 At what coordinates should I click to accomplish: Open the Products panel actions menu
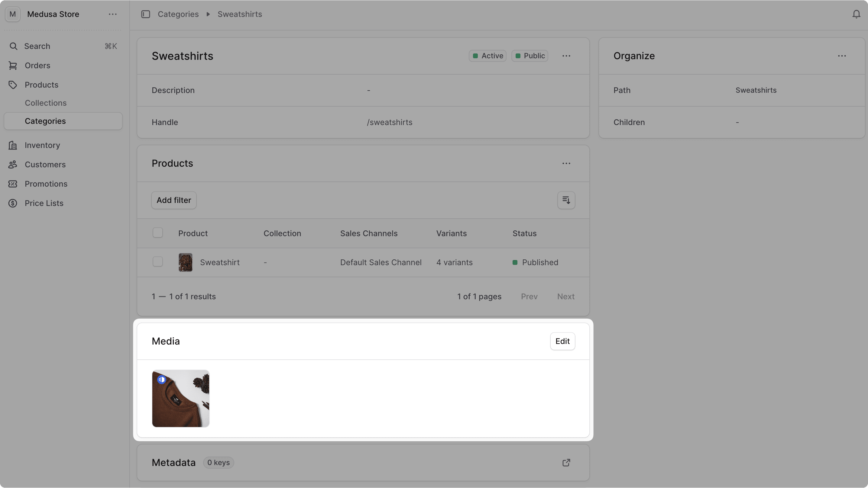pyautogui.click(x=566, y=163)
